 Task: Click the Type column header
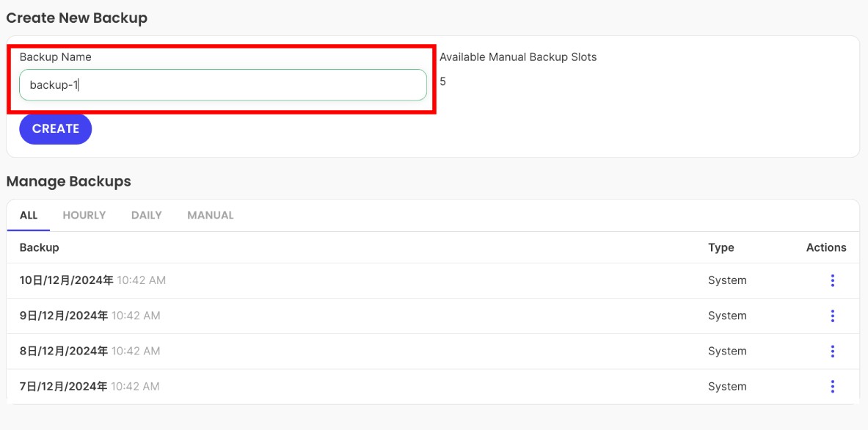(x=721, y=247)
